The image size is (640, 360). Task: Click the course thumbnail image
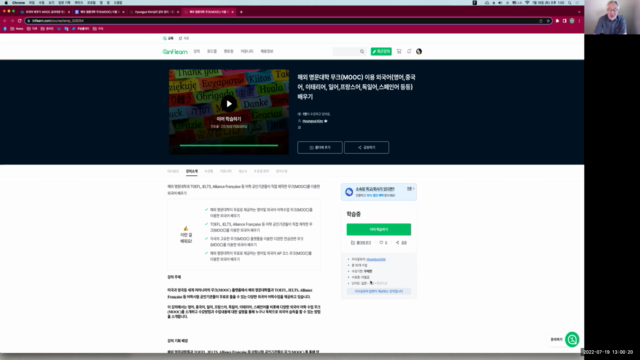point(229,111)
